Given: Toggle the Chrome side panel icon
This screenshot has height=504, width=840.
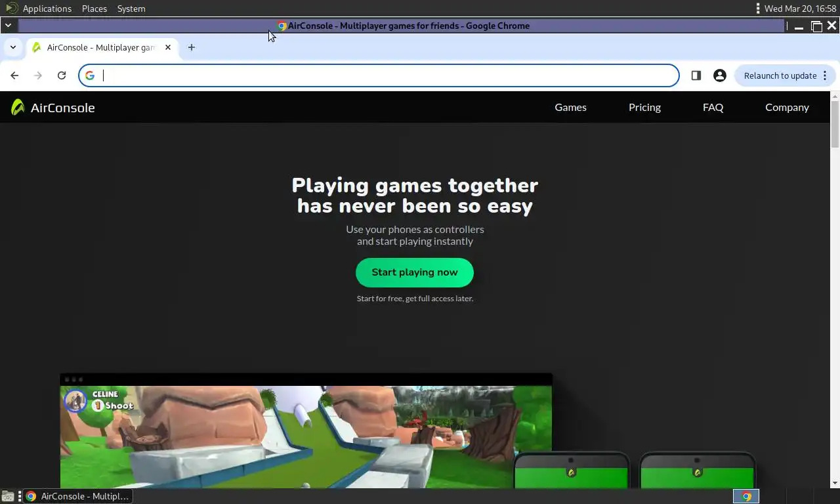Looking at the screenshot, I should pyautogui.click(x=696, y=75).
